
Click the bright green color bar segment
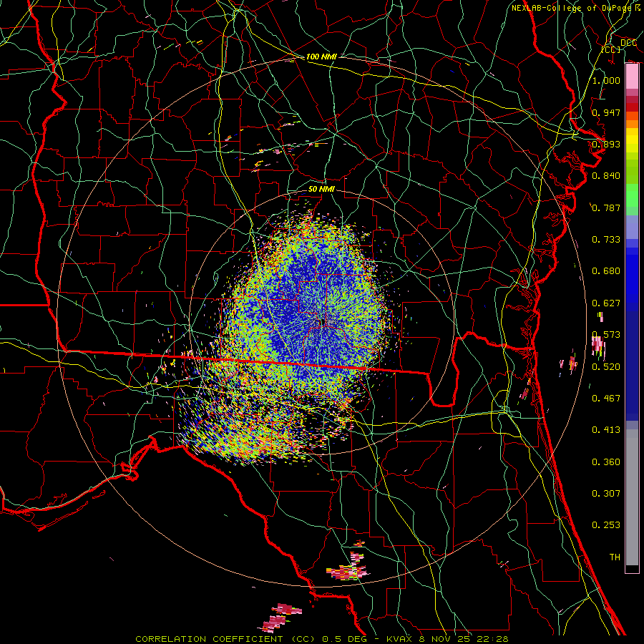[x=632, y=195]
